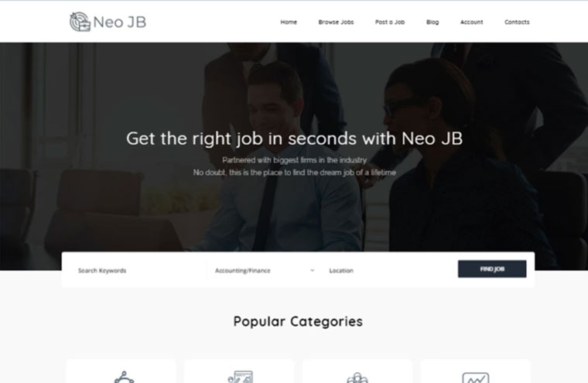Focus the Location input field
This screenshot has width=588, height=383.
point(388,271)
